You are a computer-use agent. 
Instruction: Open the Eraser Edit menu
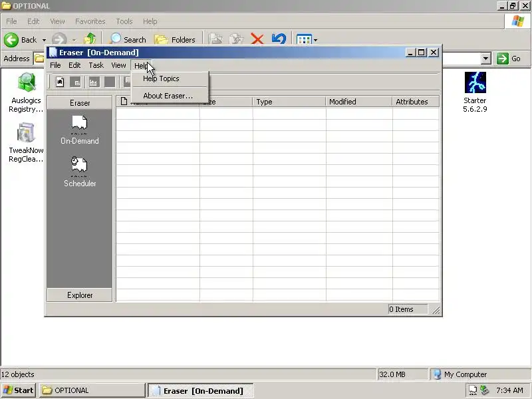coord(74,65)
